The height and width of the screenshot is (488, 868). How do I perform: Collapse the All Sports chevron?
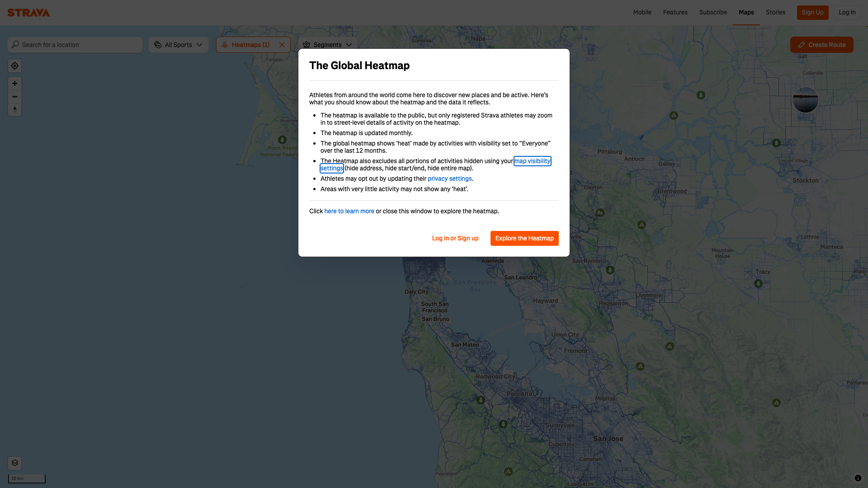point(199,45)
